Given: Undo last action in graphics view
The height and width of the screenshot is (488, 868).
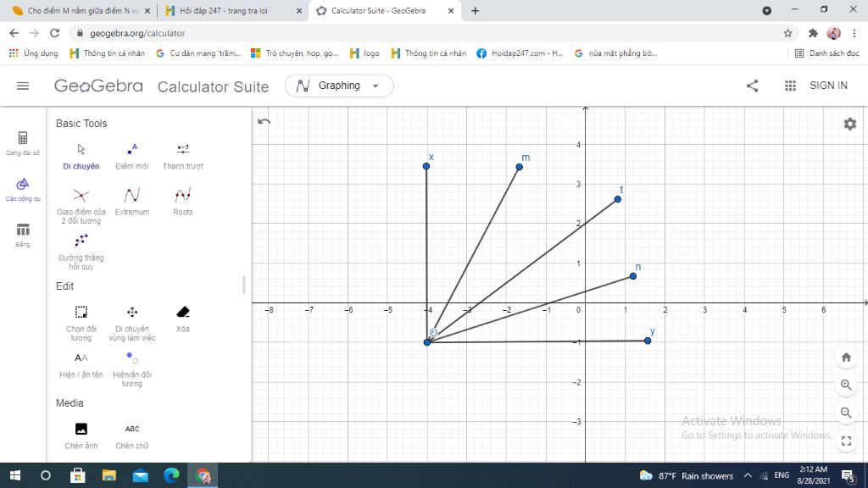Looking at the screenshot, I should click(264, 122).
